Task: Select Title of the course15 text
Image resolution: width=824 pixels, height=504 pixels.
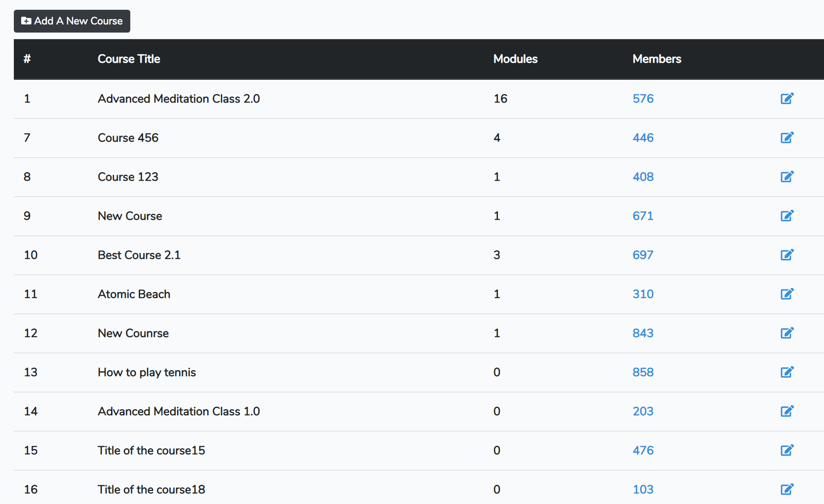Action: point(151,450)
